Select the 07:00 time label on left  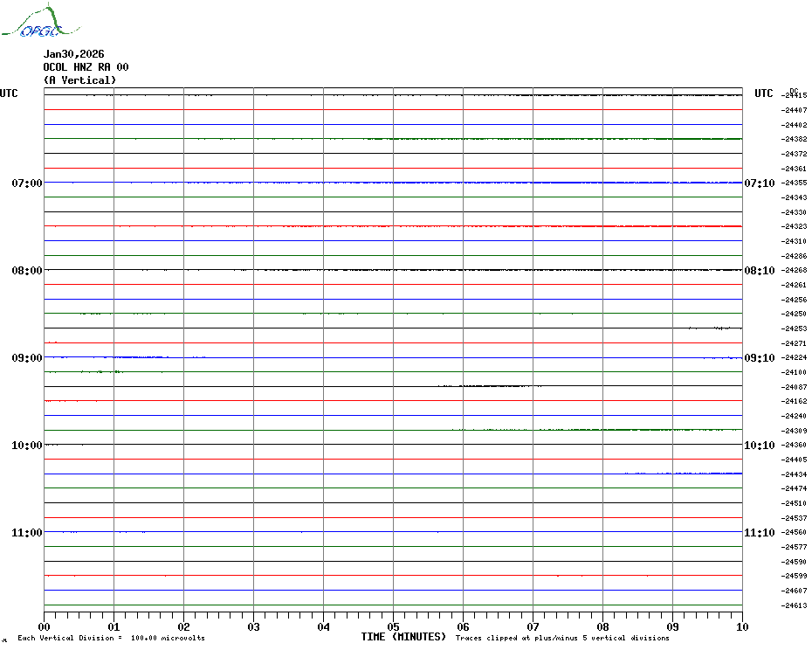(27, 183)
